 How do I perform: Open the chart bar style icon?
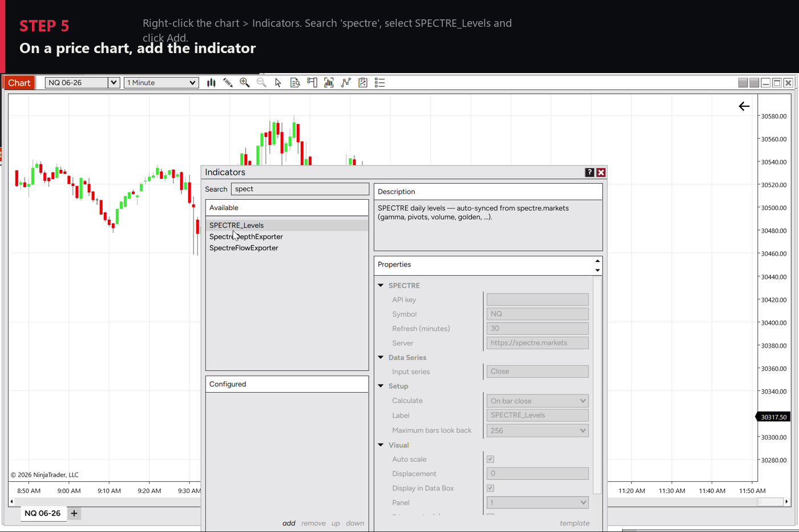[x=211, y=83]
